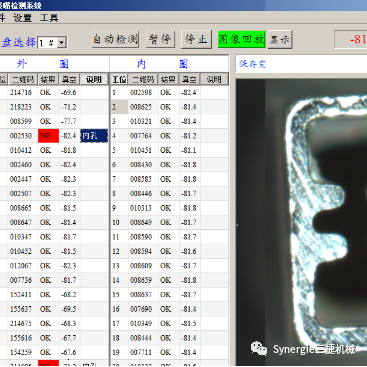Click the red -81 vacuum reading display
The image size is (367, 367).
pyautogui.click(x=351, y=40)
